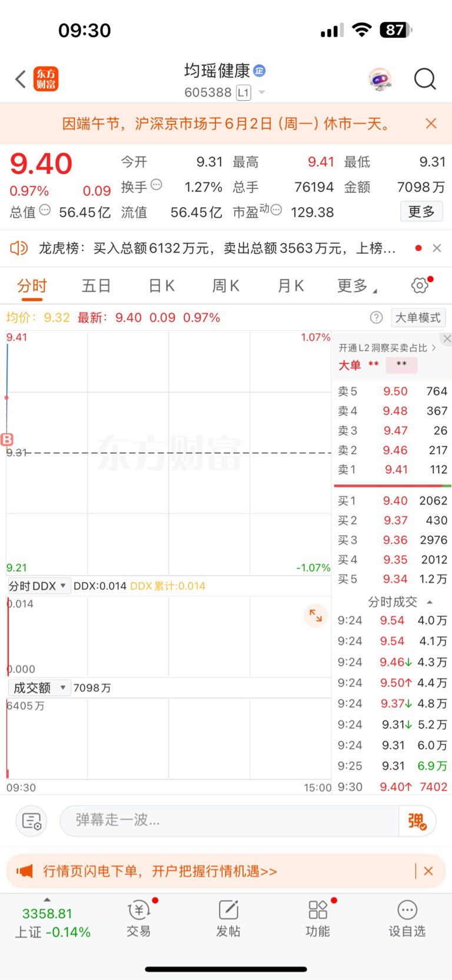The width and height of the screenshot is (452, 980).
Task: Toggle the 弹 bullet comments icon
Action: tap(417, 820)
